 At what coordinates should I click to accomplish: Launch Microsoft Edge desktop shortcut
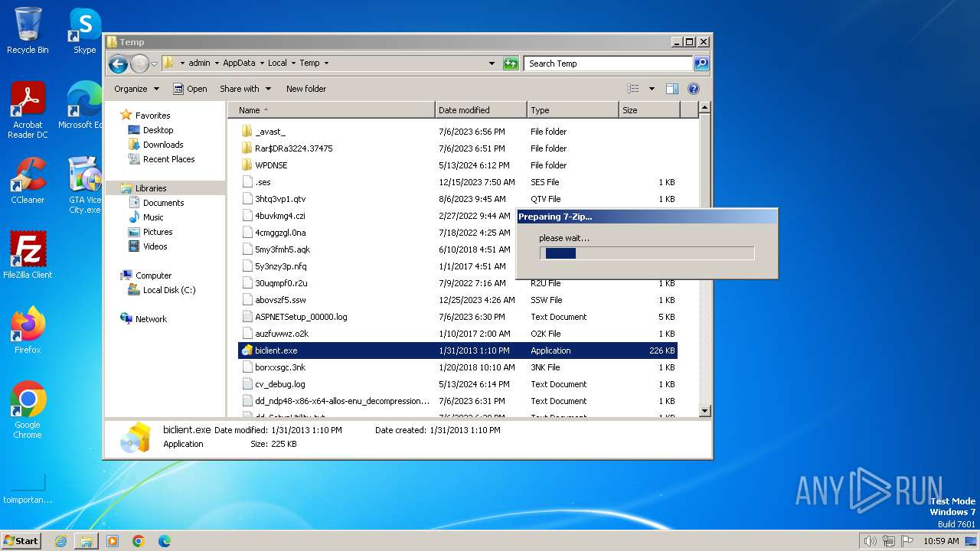[84, 106]
